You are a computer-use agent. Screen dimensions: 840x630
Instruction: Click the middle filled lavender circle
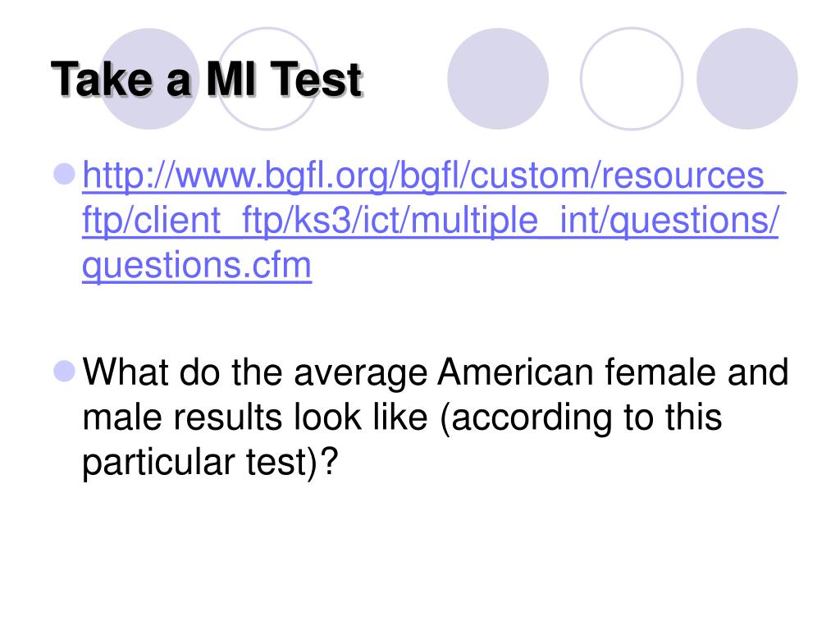tap(498, 79)
